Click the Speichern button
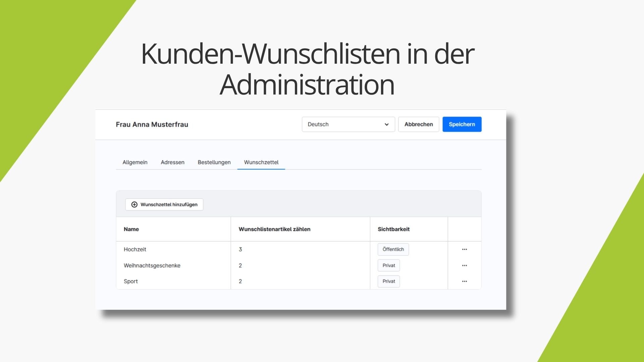The width and height of the screenshot is (644, 362). click(462, 124)
